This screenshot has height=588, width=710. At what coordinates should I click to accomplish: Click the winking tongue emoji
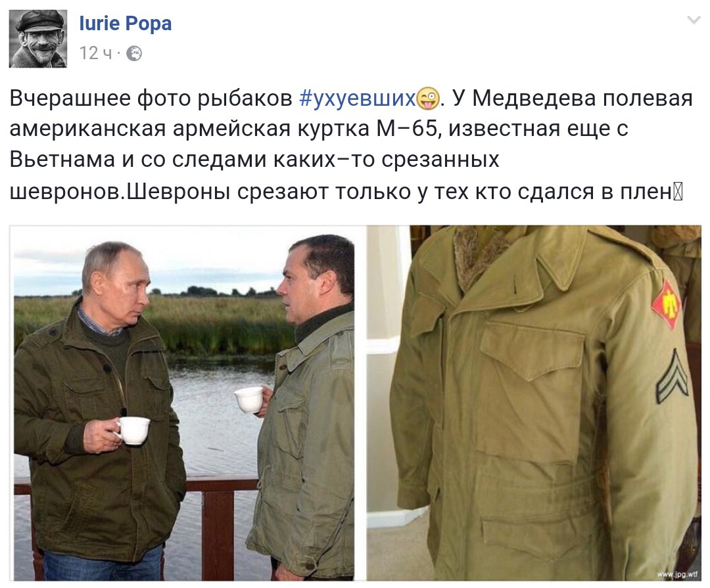[428, 99]
